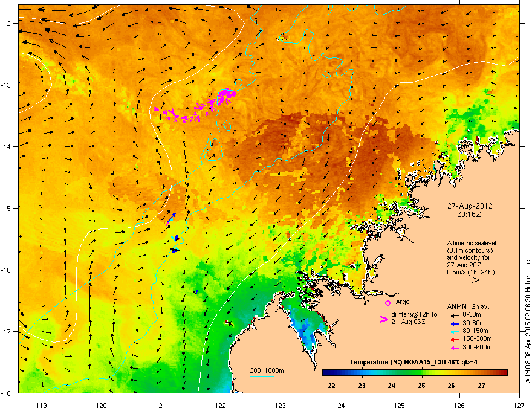The image size is (532, 411).
Task: Click the longitude axis label 123
Action: pyautogui.click(x=281, y=405)
